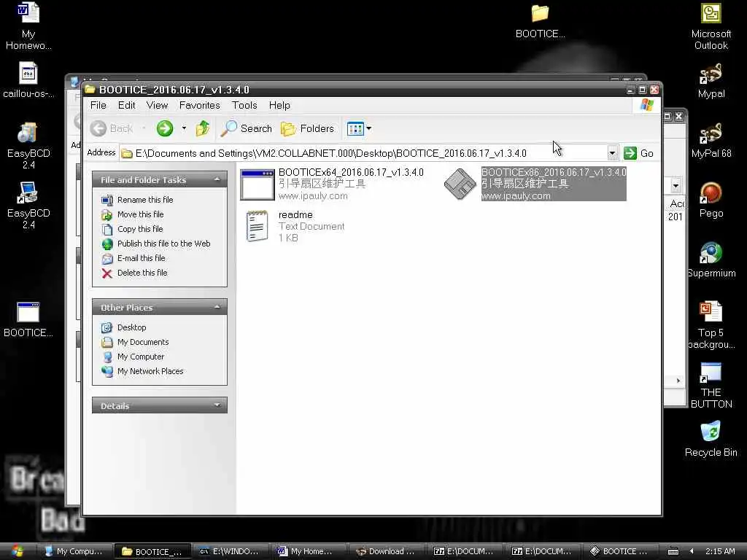Image resolution: width=747 pixels, height=560 pixels.
Task: Click the Windows Start button
Action: 18,551
